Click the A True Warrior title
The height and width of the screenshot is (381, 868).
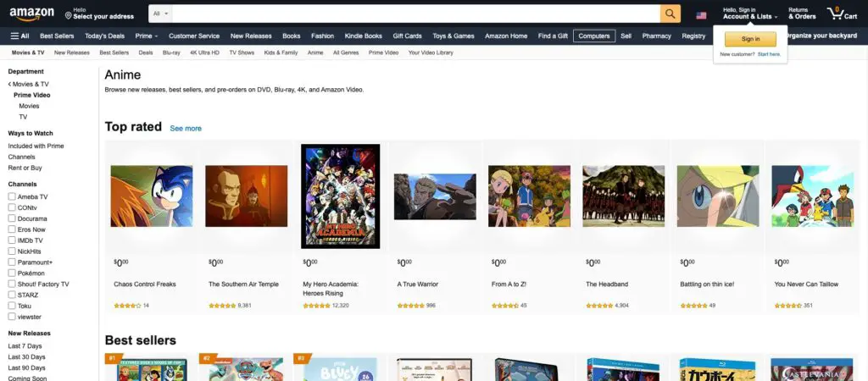(417, 284)
